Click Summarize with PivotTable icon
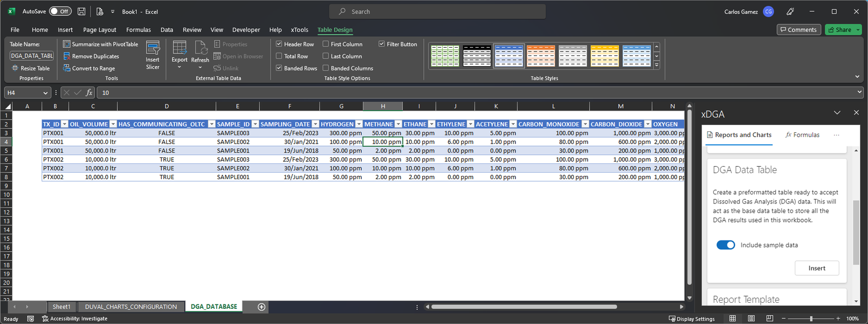This screenshot has height=324, width=868. [67, 44]
